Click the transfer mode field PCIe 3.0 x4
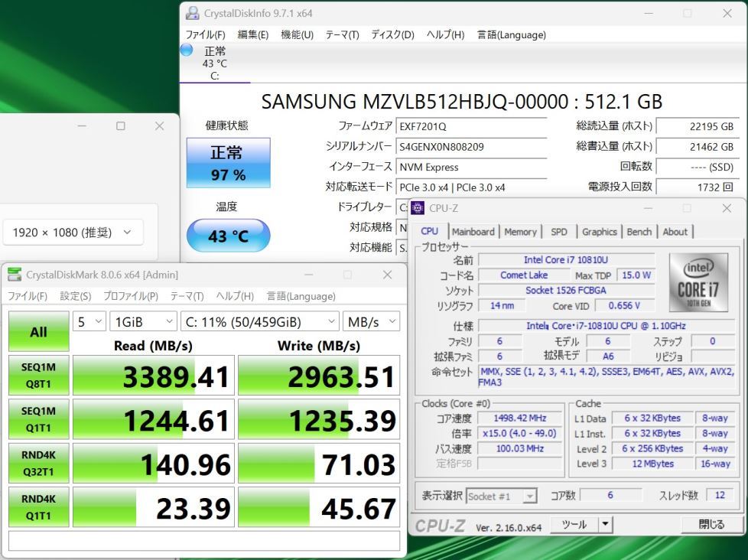The image size is (748, 560). (x=471, y=187)
